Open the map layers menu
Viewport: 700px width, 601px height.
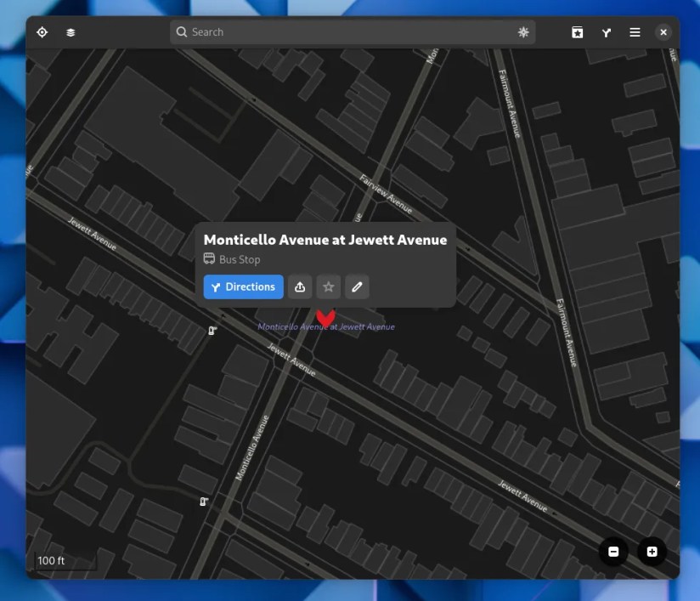71,32
